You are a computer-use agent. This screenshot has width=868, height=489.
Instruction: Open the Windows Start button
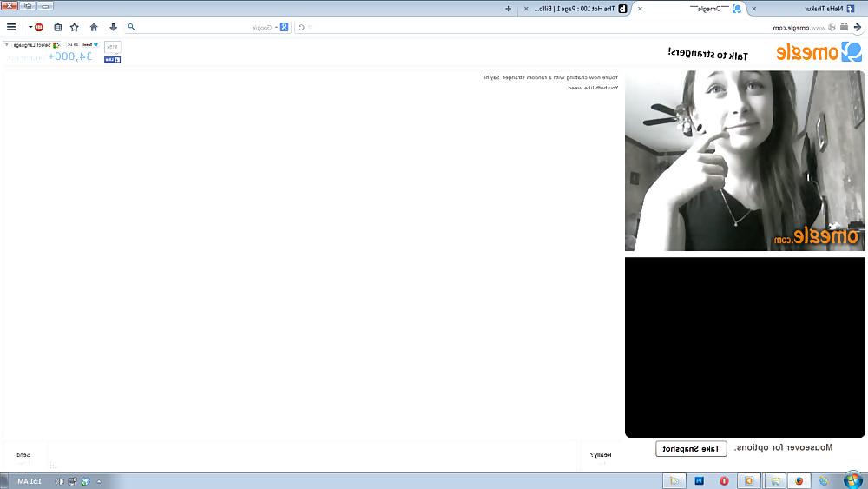pyautogui.click(x=852, y=480)
